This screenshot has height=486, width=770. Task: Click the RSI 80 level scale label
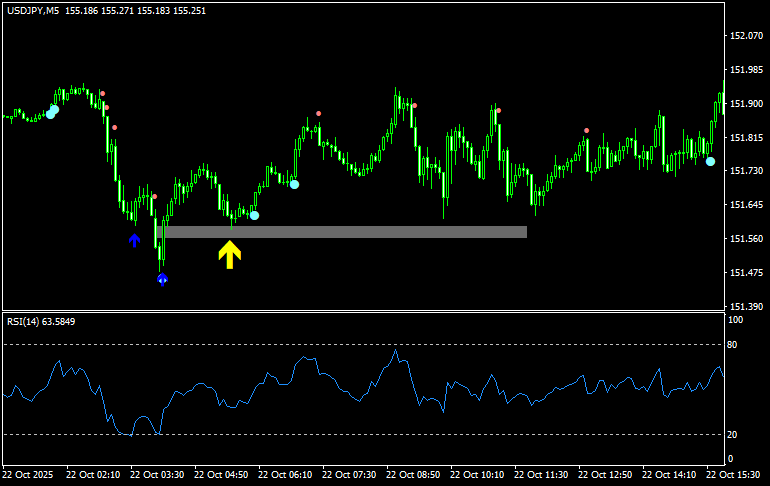tap(735, 345)
